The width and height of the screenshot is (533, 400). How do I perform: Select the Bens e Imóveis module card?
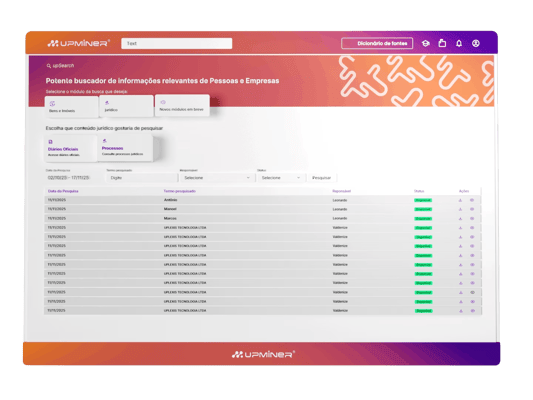tap(71, 107)
